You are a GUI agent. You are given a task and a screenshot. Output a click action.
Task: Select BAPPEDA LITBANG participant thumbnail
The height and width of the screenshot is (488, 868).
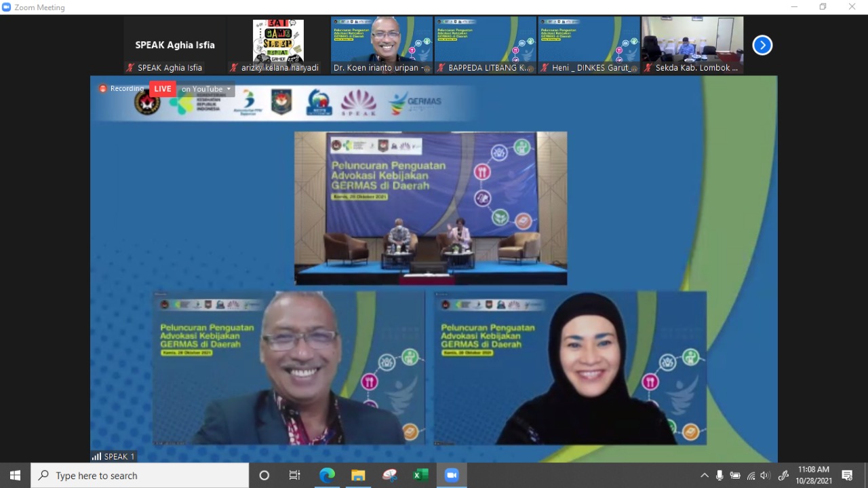click(x=486, y=45)
